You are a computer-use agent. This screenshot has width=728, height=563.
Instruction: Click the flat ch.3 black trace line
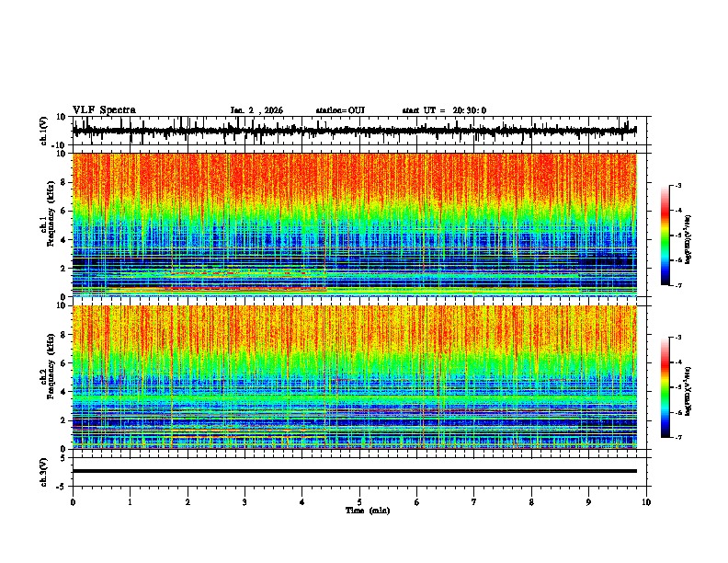355,471
